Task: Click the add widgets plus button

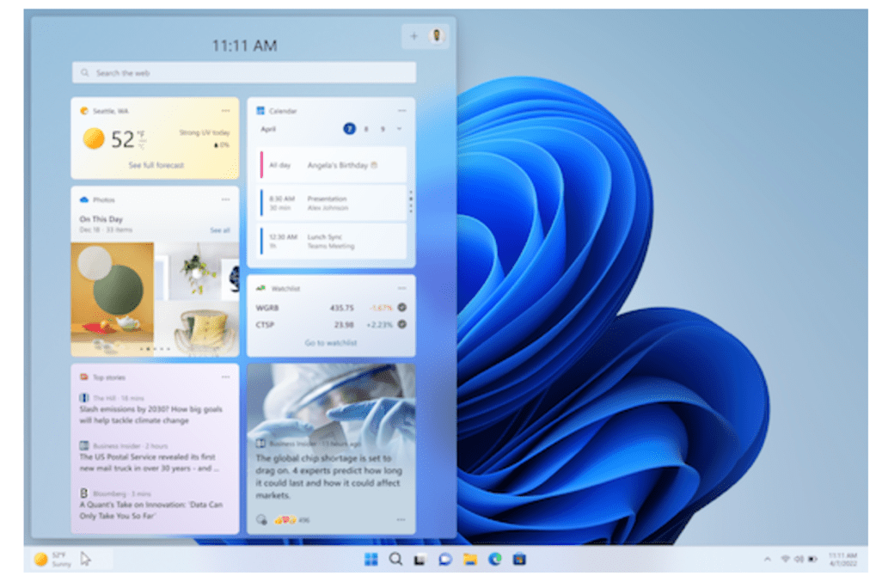Action: (x=413, y=37)
